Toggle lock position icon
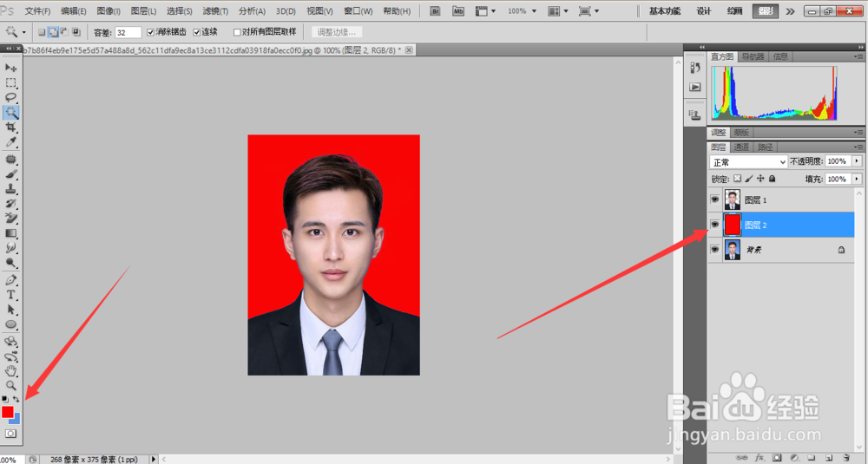The height and width of the screenshot is (464, 868). (760, 179)
